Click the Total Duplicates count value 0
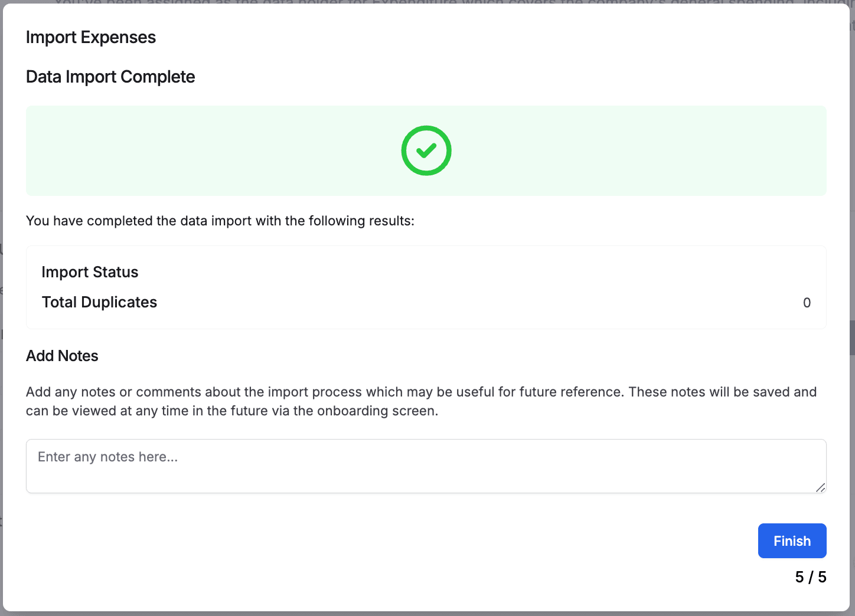The width and height of the screenshot is (855, 616). click(x=807, y=303)
